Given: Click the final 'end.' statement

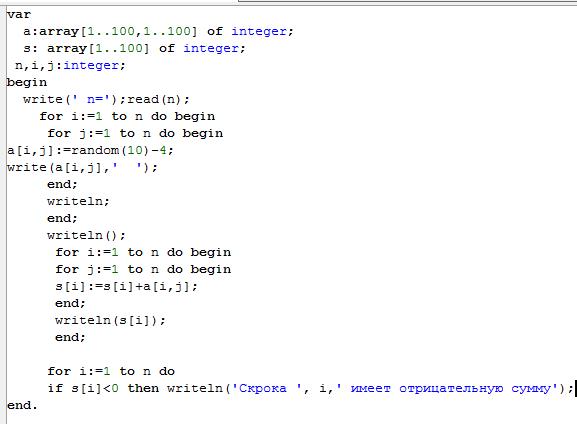Looking at the screenshot, I should point(22,405).
